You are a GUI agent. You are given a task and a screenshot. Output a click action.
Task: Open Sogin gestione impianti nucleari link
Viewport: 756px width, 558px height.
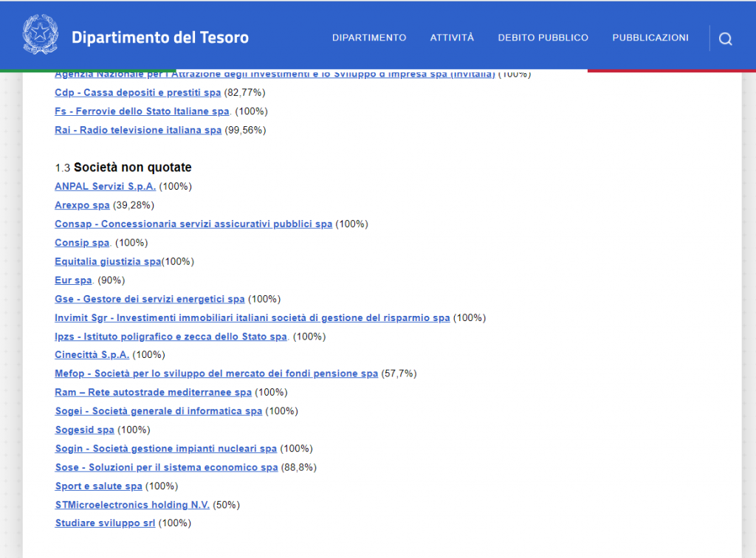pyautogui.click(x=166, y=449)
